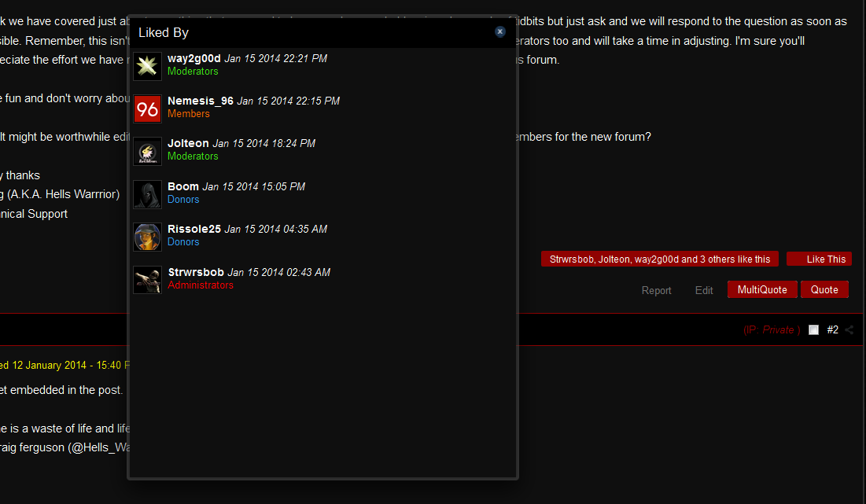Go to Boom's profile name
Viewport: 866px width, 504px height.
click(x=182, y=186)
